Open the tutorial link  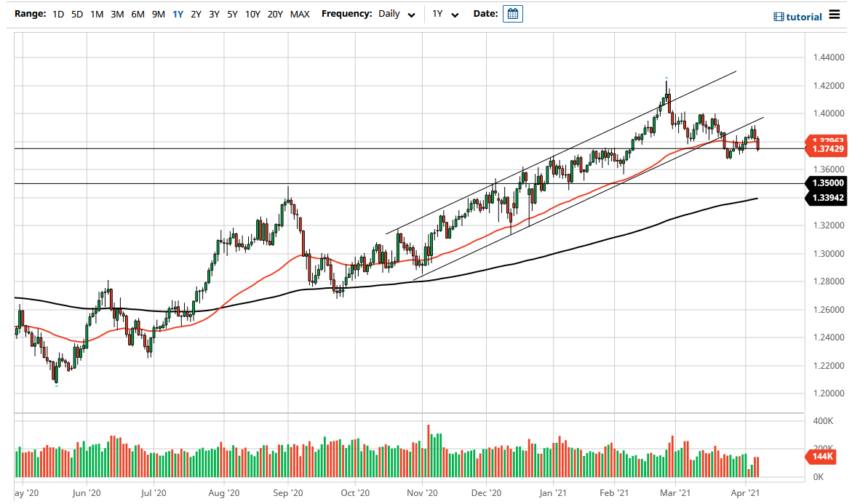(x=804, y=17)
